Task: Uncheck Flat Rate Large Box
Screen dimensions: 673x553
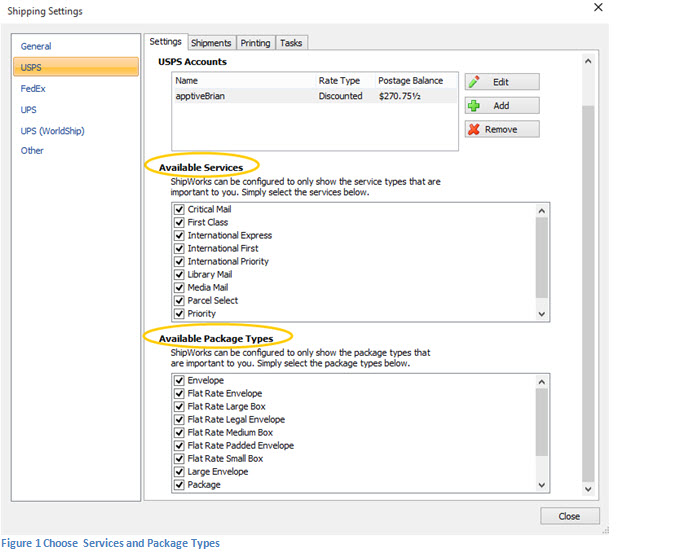Action: pyautogui.click(x=179, y=407)
